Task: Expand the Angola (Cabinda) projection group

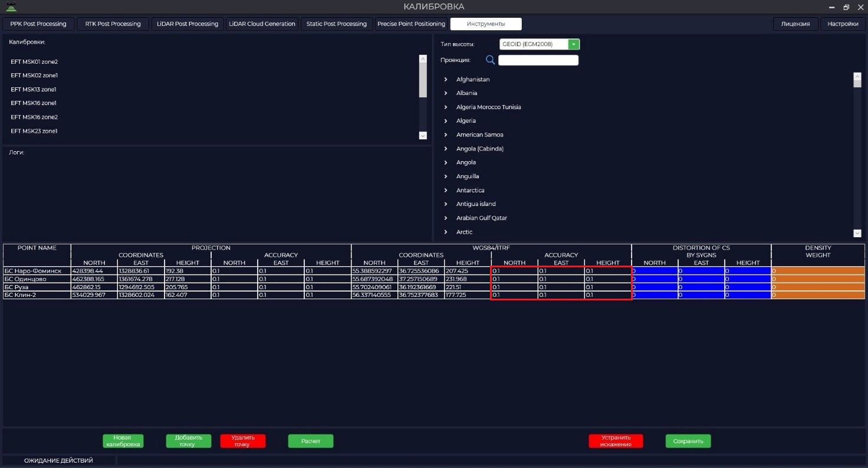Action: (x=446, y=149)
